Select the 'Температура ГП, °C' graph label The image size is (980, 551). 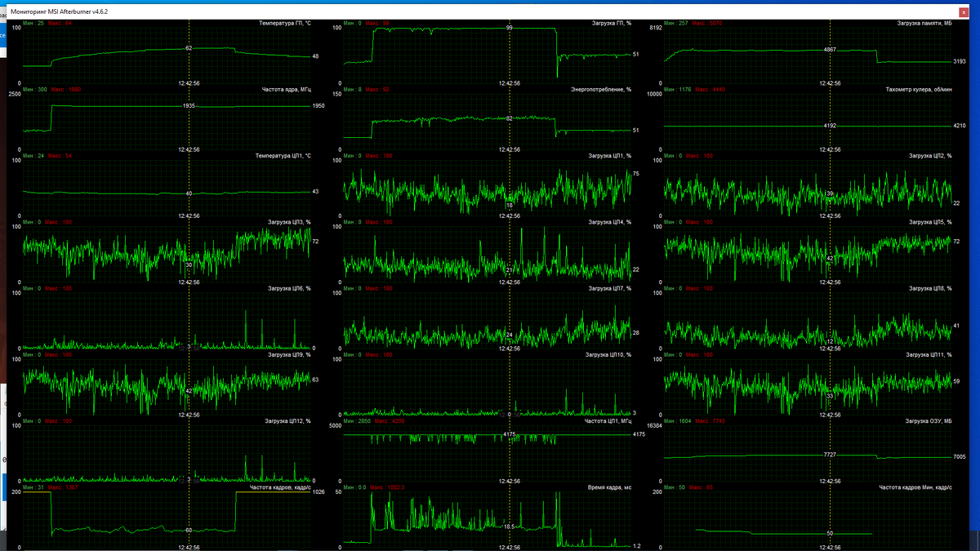283,23
